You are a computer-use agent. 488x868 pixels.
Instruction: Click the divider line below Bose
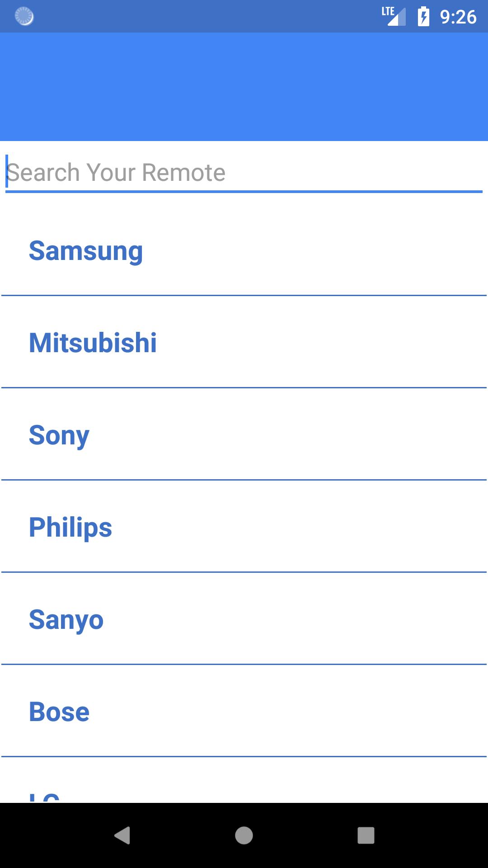pyautogui.click(x=244, y=756)
